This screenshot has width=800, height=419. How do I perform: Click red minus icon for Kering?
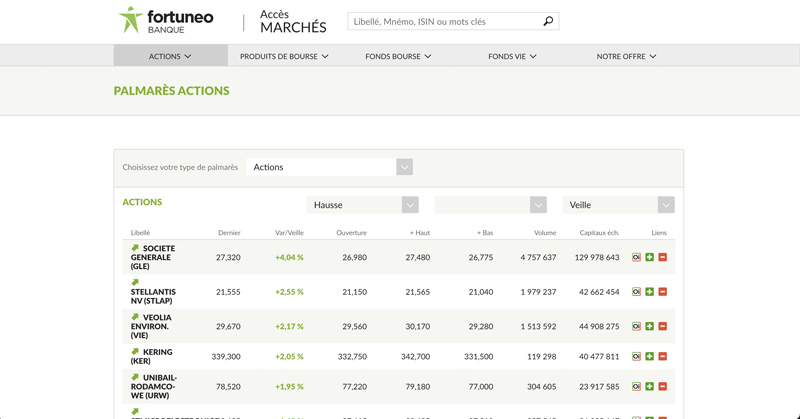tap(663, 356)
